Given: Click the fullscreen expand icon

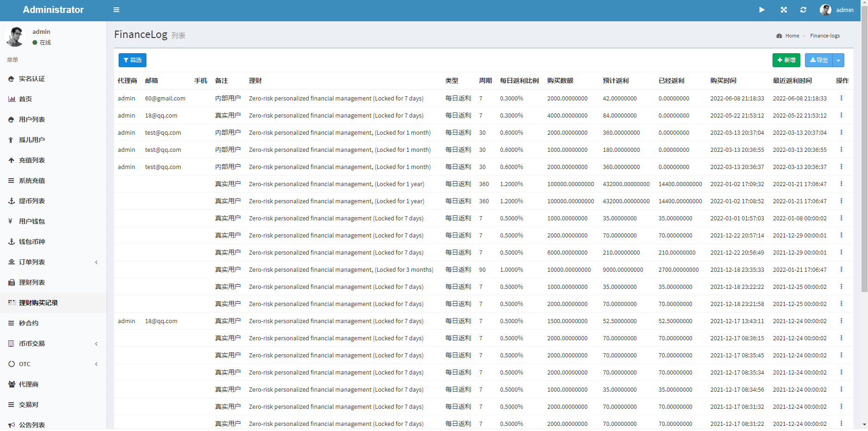Looking at the screenshot, I should tap(784, 10).
